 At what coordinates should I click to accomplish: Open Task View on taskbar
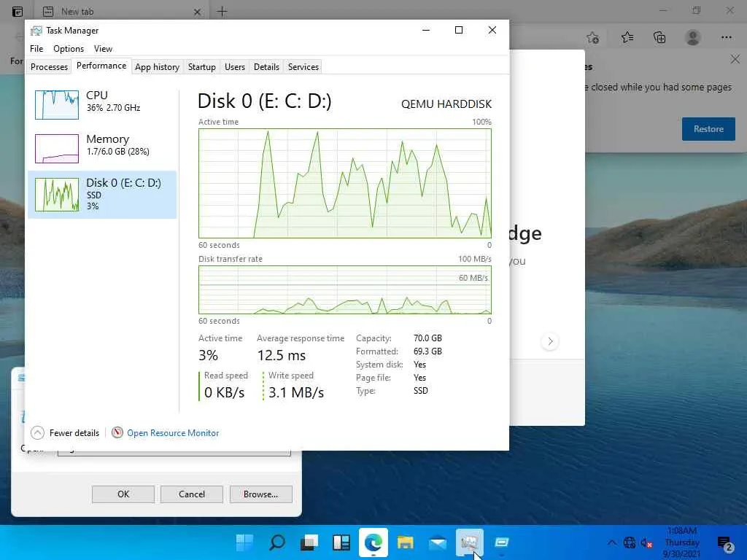(309, 542)
